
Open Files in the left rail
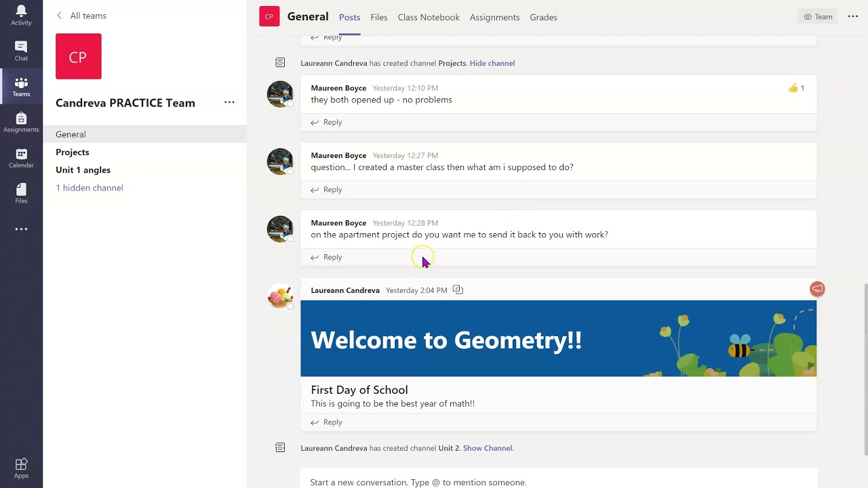[21, 193]
